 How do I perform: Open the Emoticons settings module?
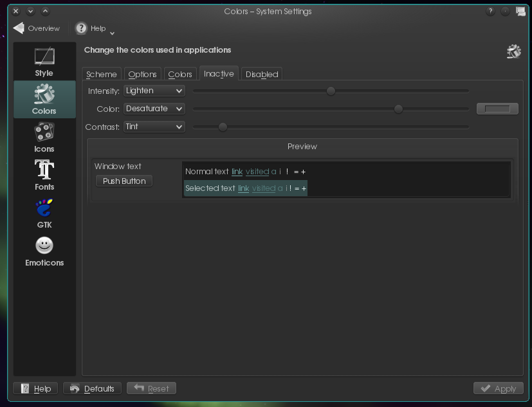click(44, 251)
